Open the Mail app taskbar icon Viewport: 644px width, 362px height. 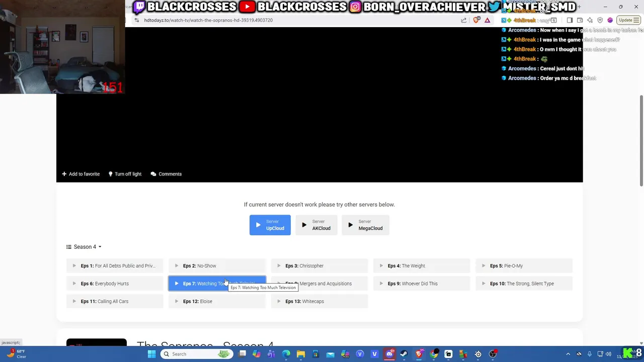coord(330,354)
